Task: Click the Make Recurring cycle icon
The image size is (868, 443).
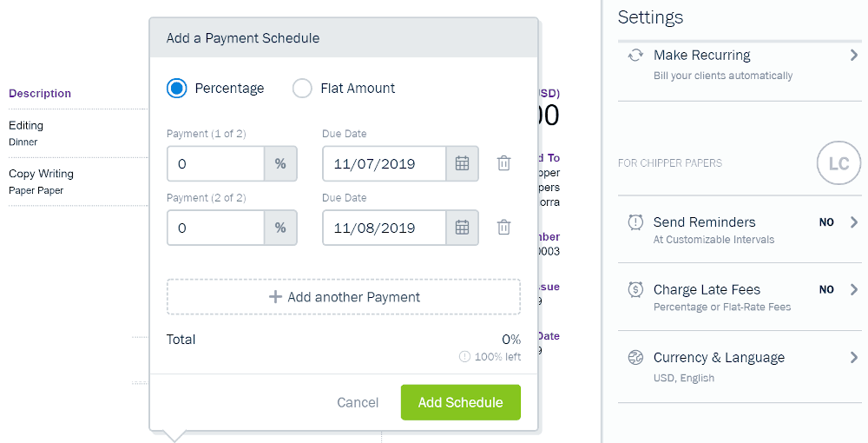Action: point(635,56)
